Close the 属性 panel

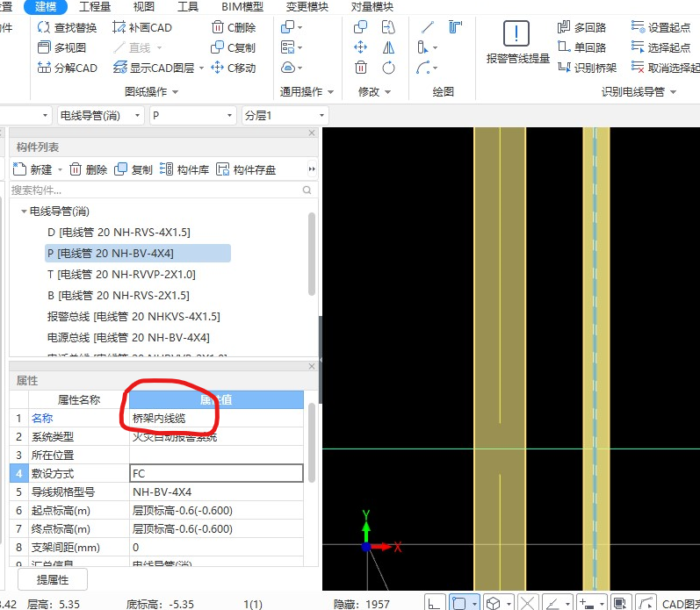pyautogui.click(x=312, y=366)
